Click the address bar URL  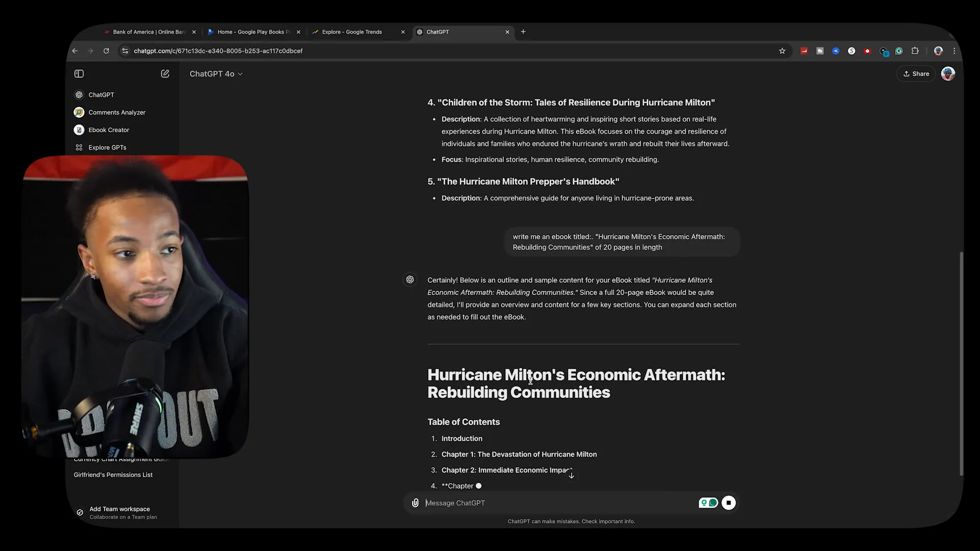point(218,51)
